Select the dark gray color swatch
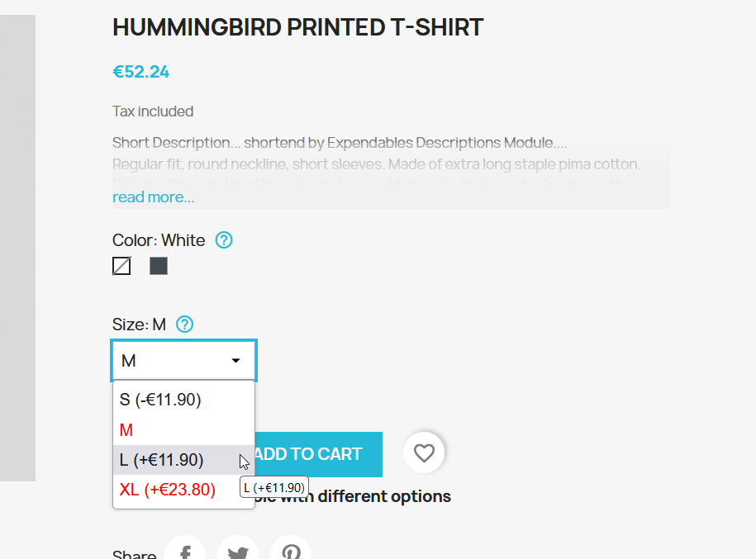 pos(159,266)
